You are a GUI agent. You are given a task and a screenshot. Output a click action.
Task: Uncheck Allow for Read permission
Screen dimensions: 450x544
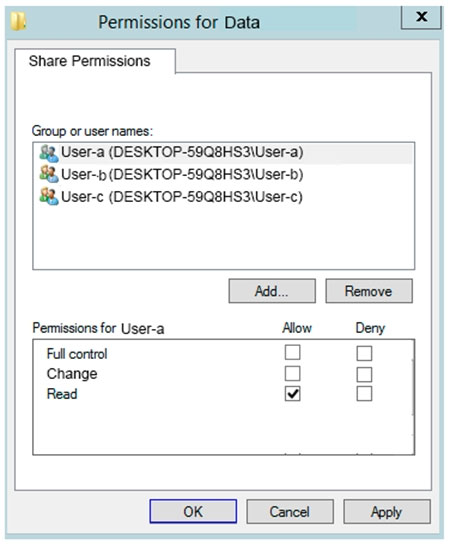[292, 394]
